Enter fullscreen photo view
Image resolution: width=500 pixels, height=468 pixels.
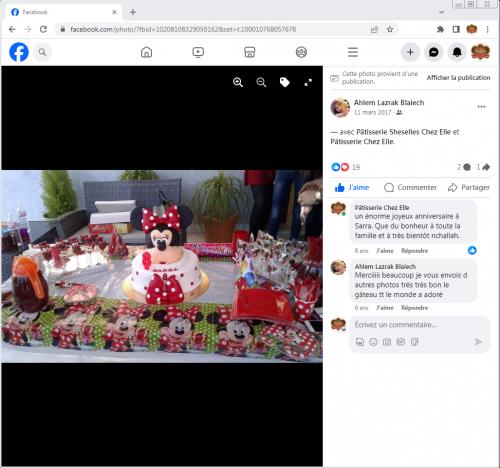pos(308,82)
